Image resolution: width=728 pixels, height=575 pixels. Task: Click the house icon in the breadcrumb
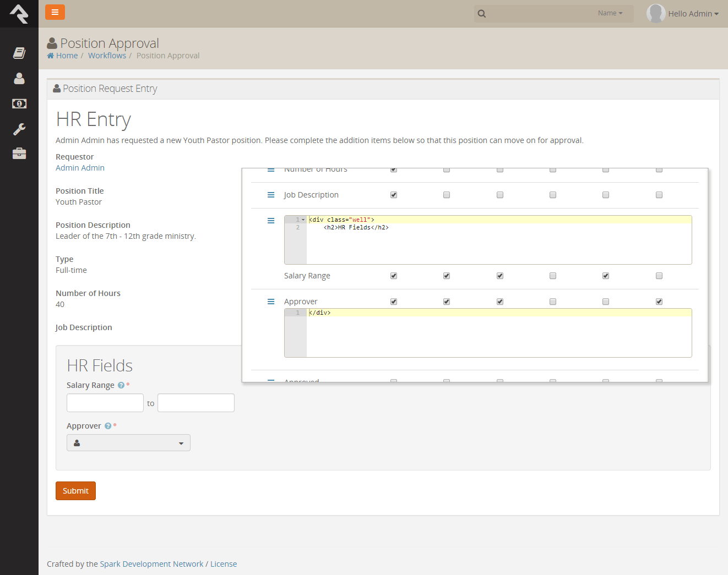tap(51, 56)
